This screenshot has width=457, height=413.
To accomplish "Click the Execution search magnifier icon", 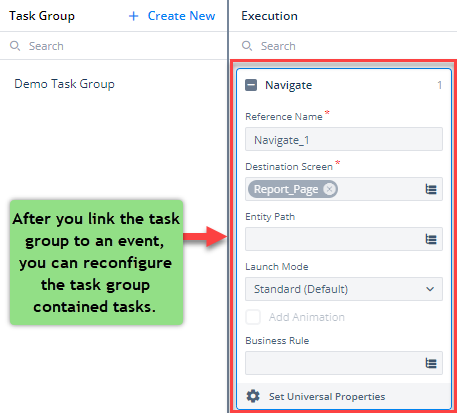I will (x=247, y=46).
